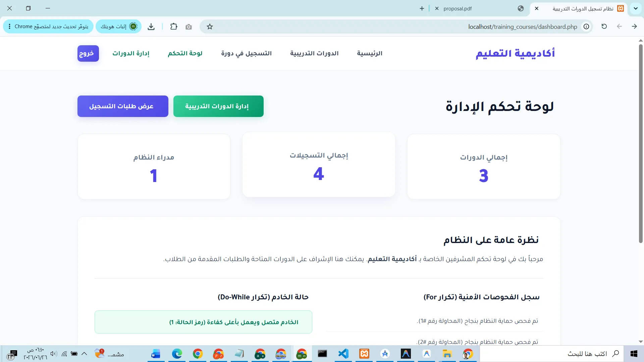
Task: Open إدارة الدورات in the navigation menu
Action: click(x=131, y=53)
